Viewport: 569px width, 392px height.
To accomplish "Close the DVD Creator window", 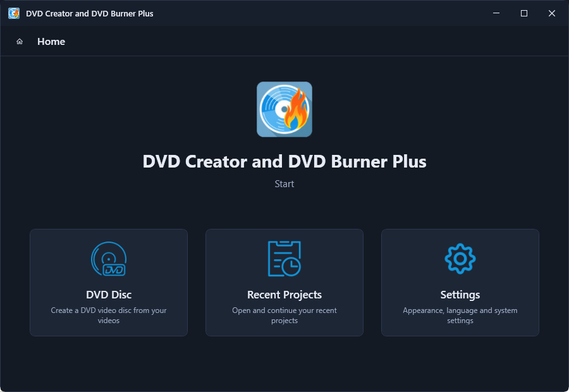I will tap(551, 13).
